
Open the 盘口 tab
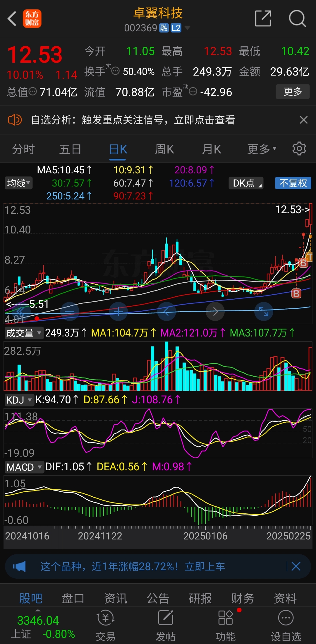coord(73,598)
